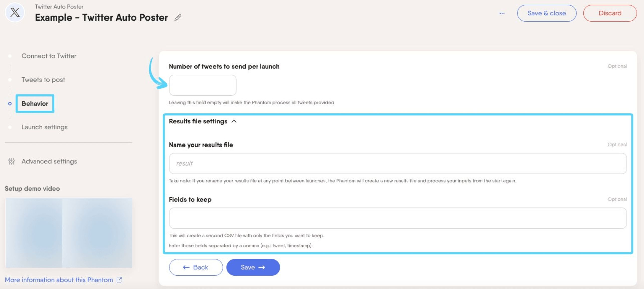The height and width of the screenshot is (289, 644).
Task: Click the Save & close button
Action: coord(547,13)
